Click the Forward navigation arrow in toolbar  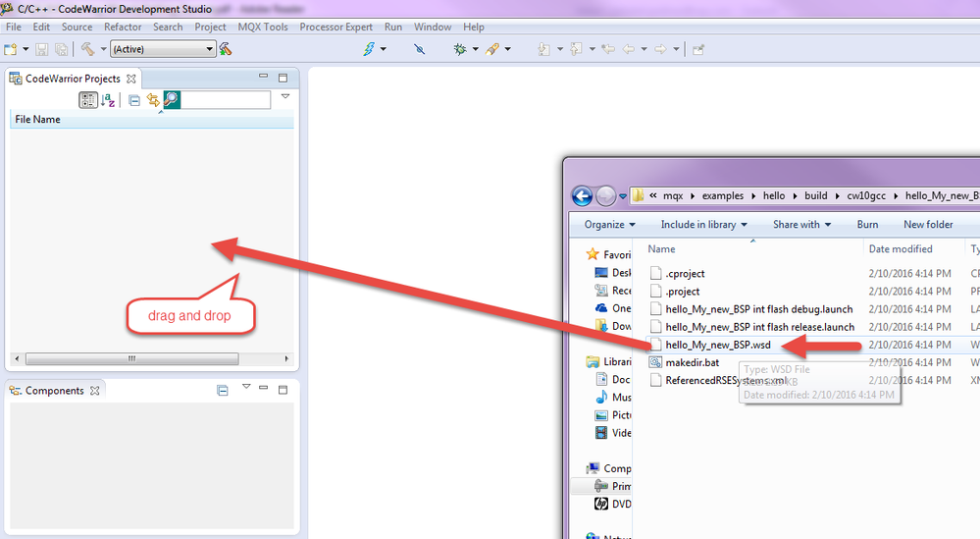tap(660, 49)
